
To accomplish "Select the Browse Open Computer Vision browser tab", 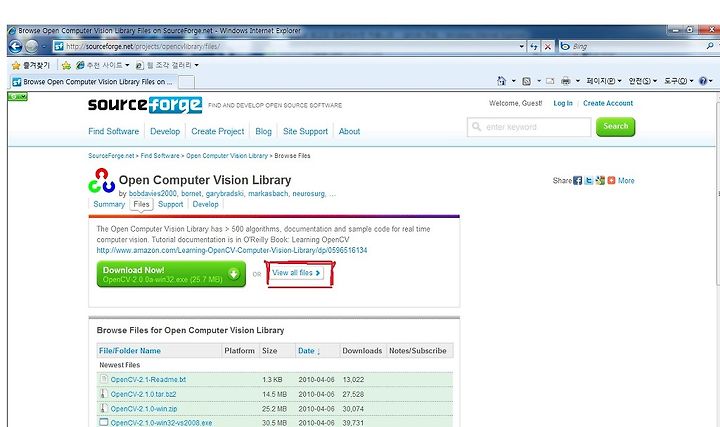I will point(93,82).
